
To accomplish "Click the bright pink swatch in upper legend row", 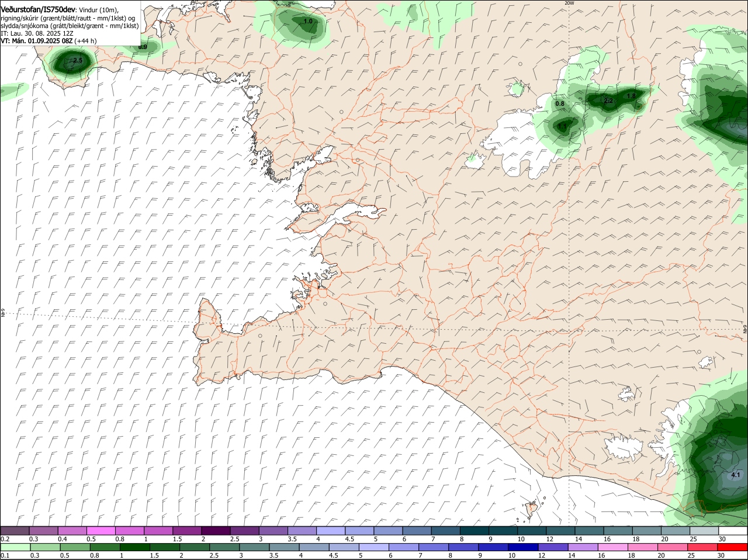I will [101, 531].
